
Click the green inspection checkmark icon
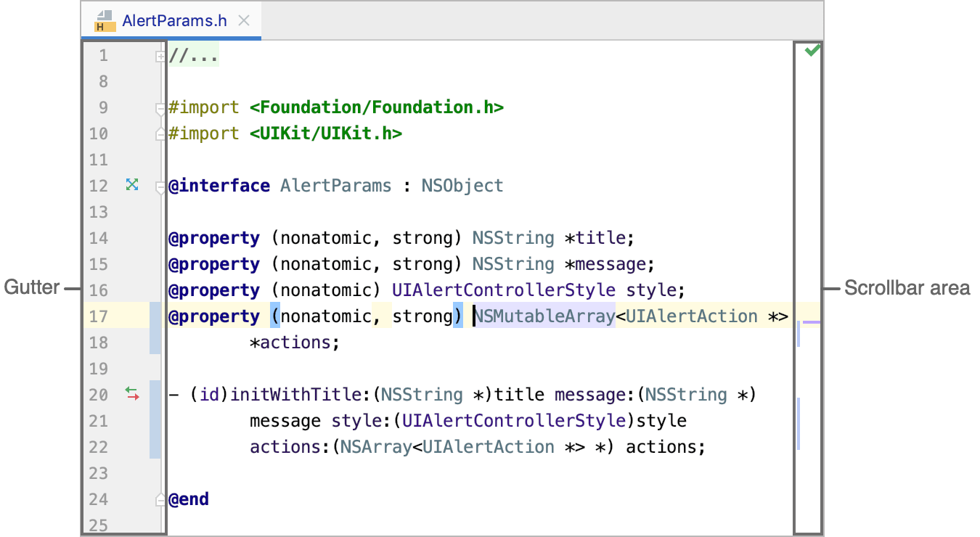812,50
